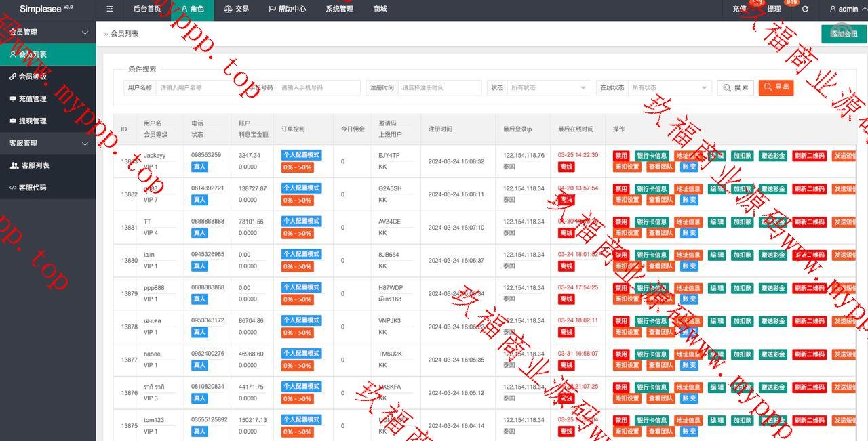Click the 添加会员 button
This screenshot has height=441, width=868.
pyautogui.click(x=844, y=34)
